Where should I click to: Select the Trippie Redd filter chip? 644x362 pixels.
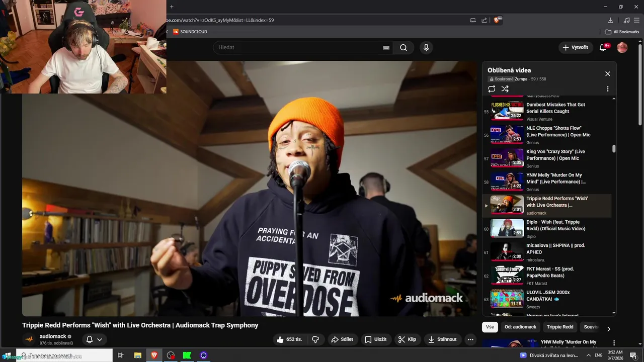(560, 327)
